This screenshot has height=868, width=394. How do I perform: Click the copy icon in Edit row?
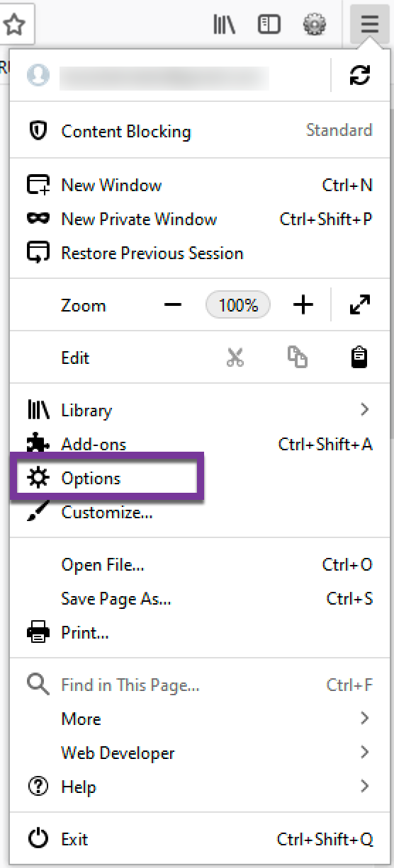298,358
